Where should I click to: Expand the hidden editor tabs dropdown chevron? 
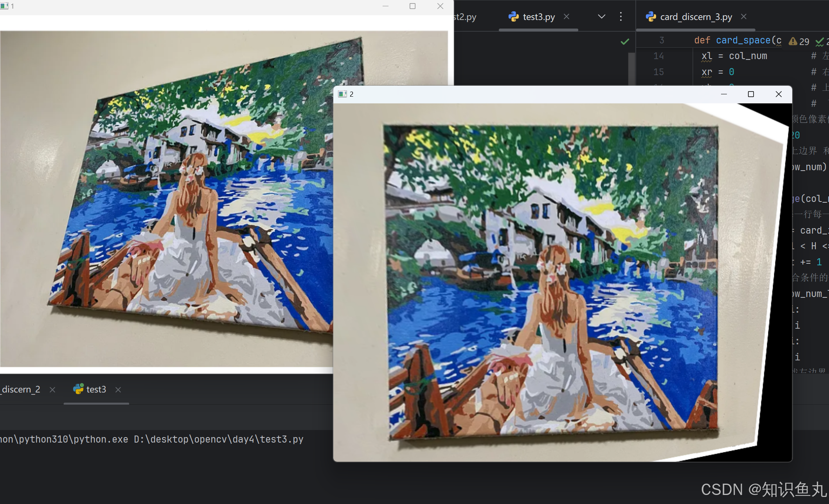pyautogui.click(x=602, y=17)
